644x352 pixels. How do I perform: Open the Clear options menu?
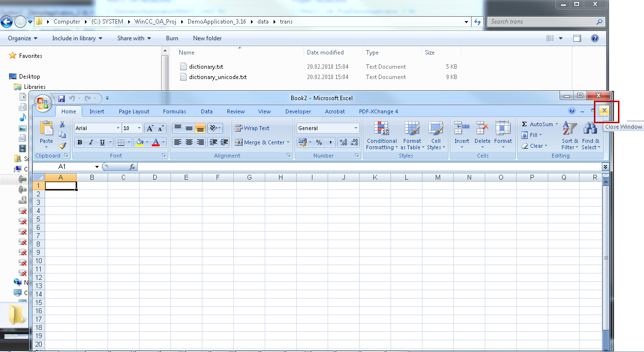pyautogui.click(x=533, y=146)
